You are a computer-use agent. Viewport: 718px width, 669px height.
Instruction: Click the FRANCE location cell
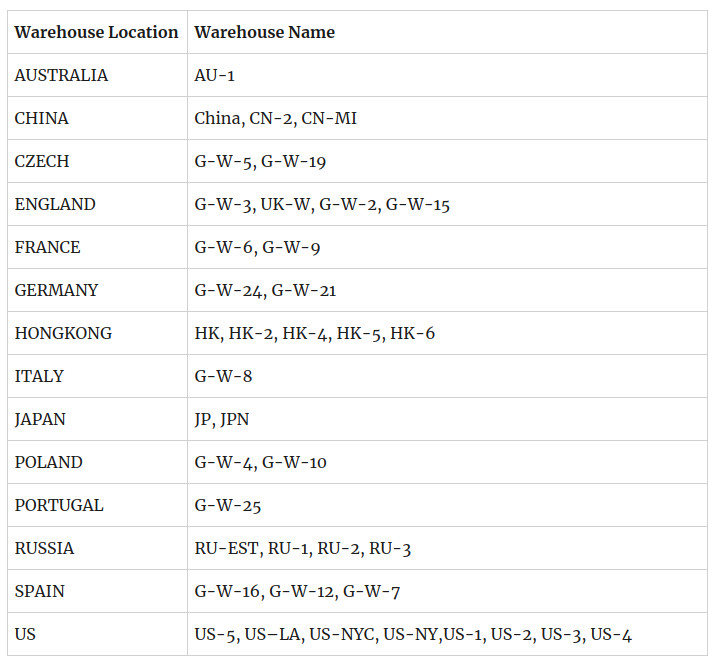point(97,247)
